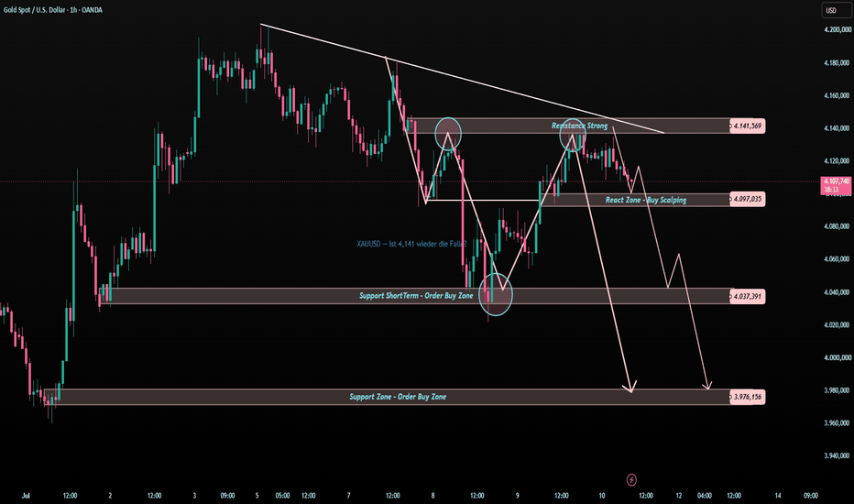The image size is (854, 504).
Task: Select the Support Zone - Order Buy Zone label
Action: tap(398, 397)
